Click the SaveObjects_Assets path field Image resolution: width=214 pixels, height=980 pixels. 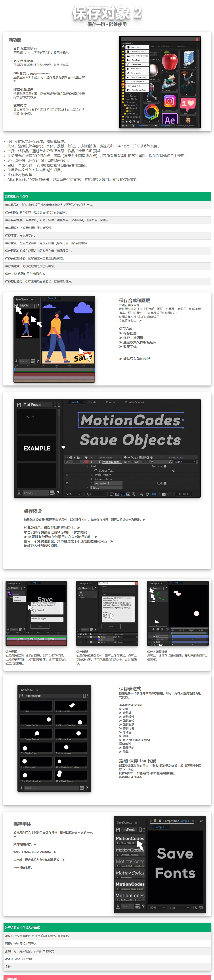[187, 126]
